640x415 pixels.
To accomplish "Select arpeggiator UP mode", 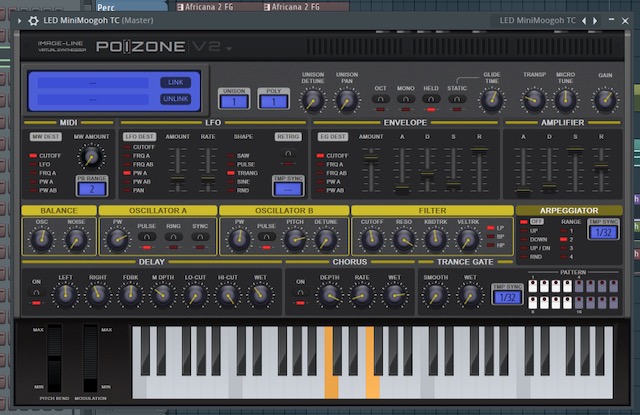I will click(x=530, y=231).
